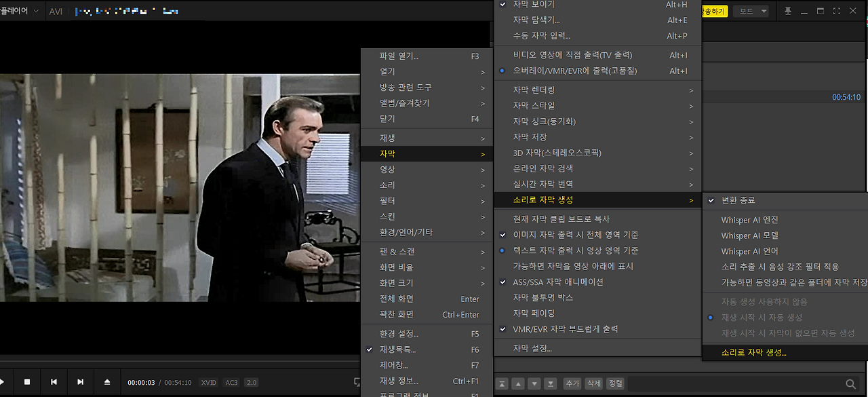The image size is (868, 397).
Task: Click the 추가 button in playlist
Action: [x=572, y=383]
